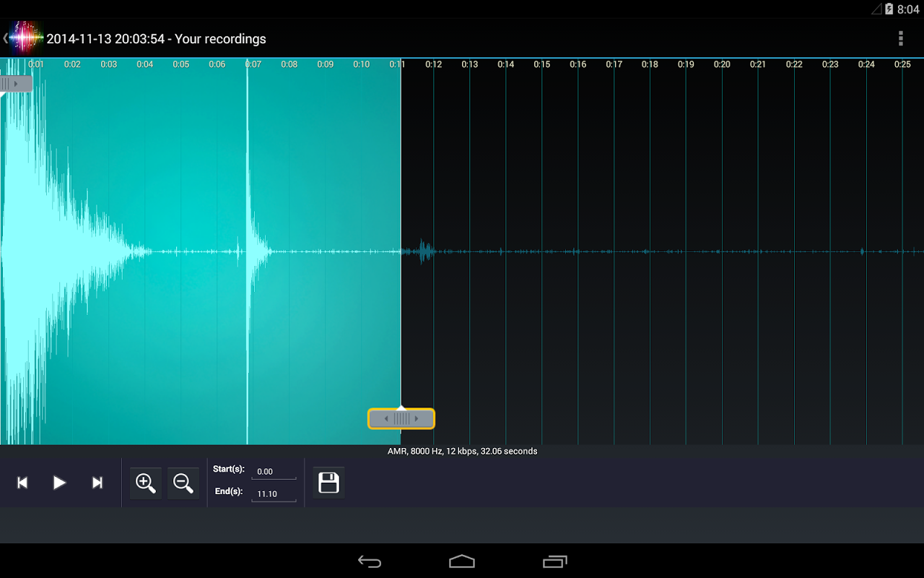Screen dimensions: 924x578
Task: Click the battery status icon
Action: coord(889,9)
